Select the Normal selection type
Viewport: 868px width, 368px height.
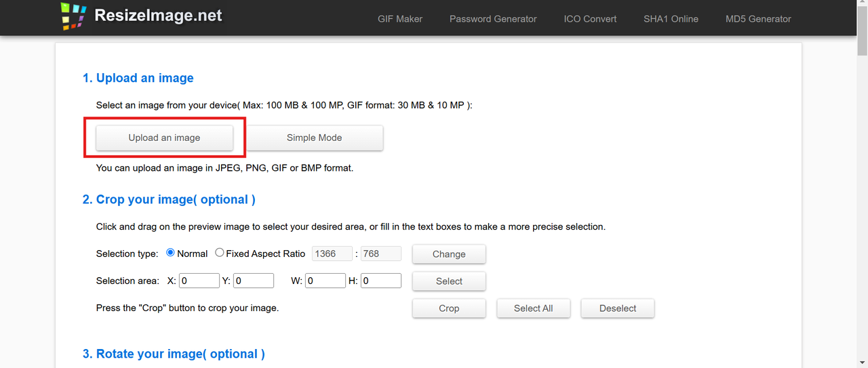(x=171, y=253)
